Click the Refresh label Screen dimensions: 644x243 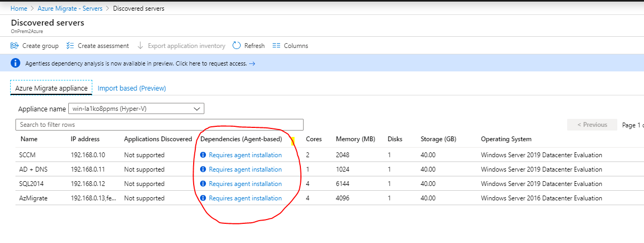click(x=255, y=46)
